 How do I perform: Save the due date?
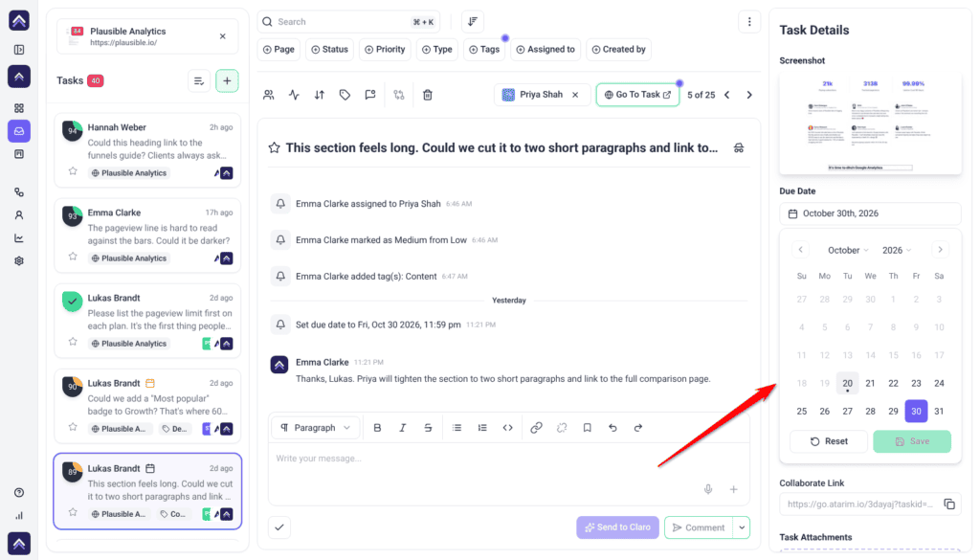click(912, 441)
